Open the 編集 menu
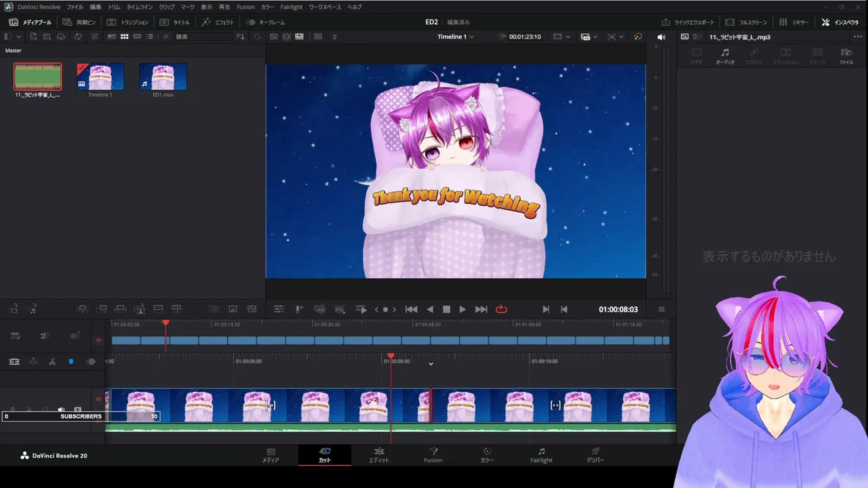 pos(96,7)
